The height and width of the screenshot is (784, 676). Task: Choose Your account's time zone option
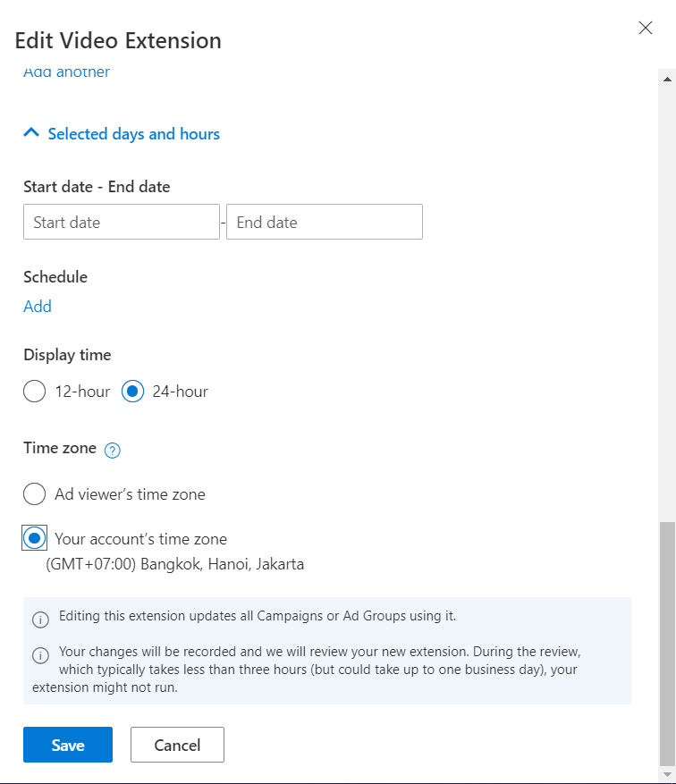click(34, 538)
